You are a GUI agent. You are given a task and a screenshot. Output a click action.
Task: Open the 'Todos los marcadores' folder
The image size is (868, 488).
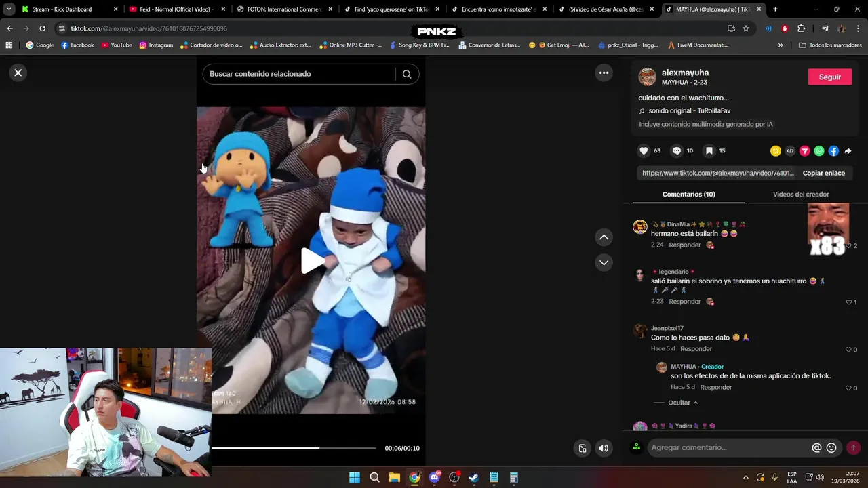pyautogui.click(x=830, y=45)
